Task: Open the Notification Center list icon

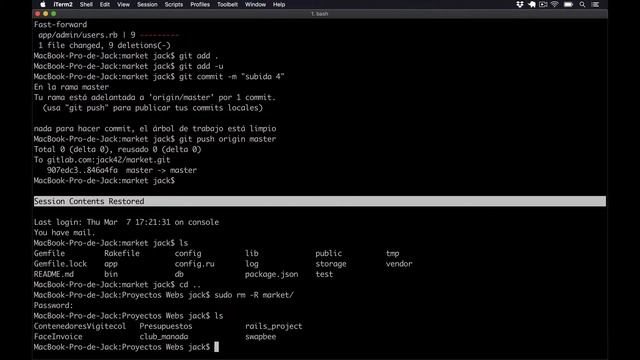Action: (x=595, y=4)
